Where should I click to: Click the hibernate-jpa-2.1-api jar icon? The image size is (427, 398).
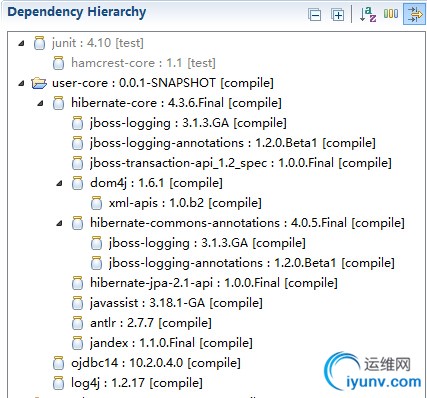tap(78, 283)
